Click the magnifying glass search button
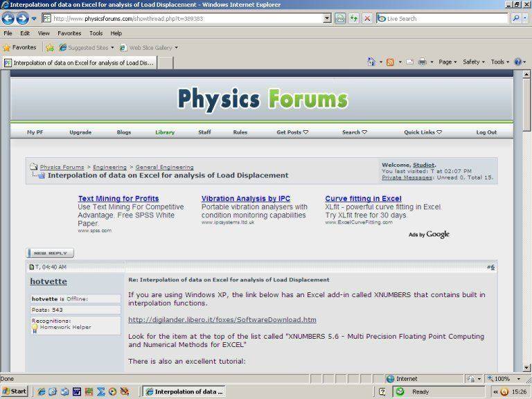The image size is (532, 399). 516,18
